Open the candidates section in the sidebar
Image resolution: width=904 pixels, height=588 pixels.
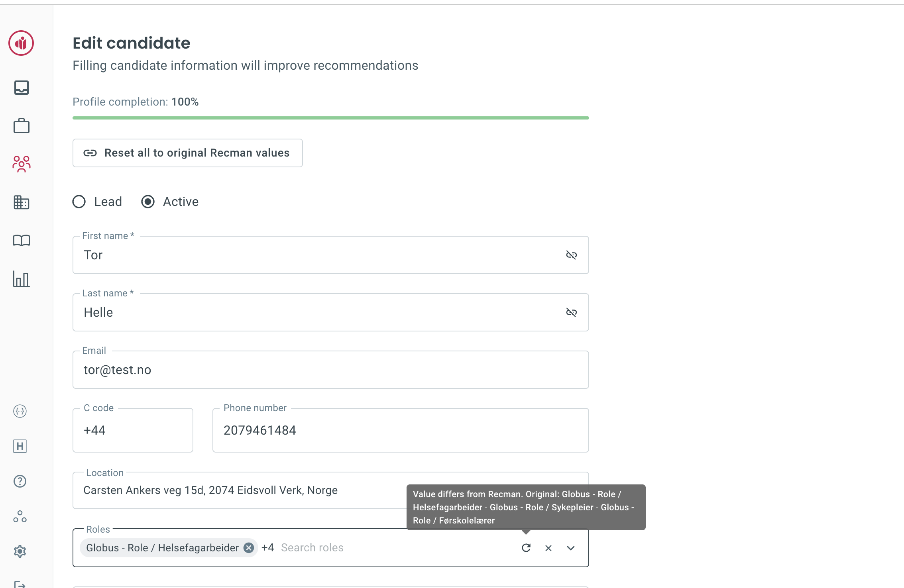[x=21, y=164]
